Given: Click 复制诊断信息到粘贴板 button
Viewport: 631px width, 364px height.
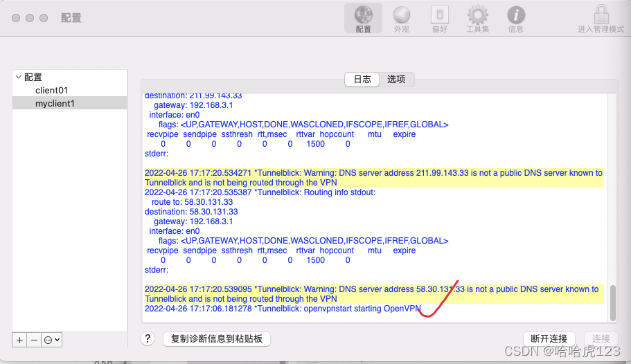Looking at the screenshot, I should click(x=217, y=338).
